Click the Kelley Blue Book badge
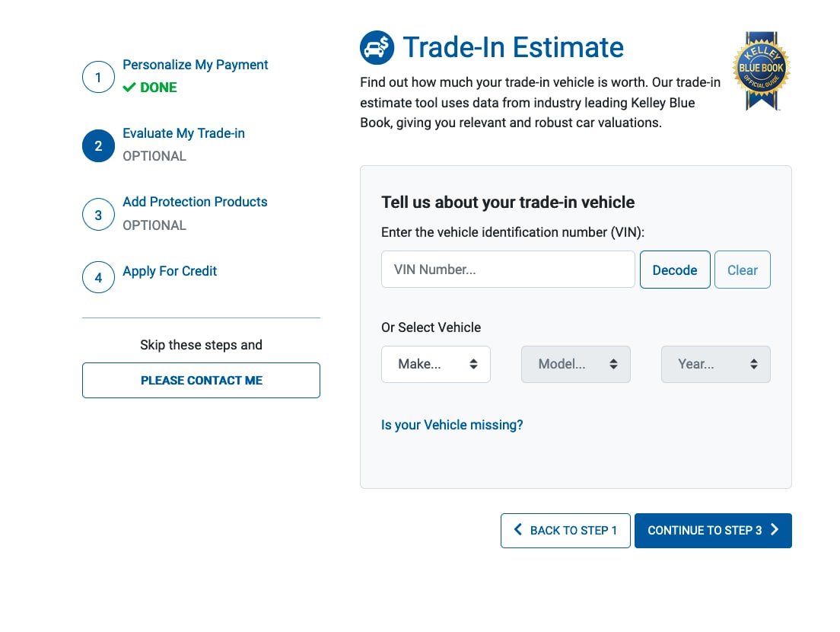This screenshot has height=632, width=840. pyautogui.click(x=761, y=71)
